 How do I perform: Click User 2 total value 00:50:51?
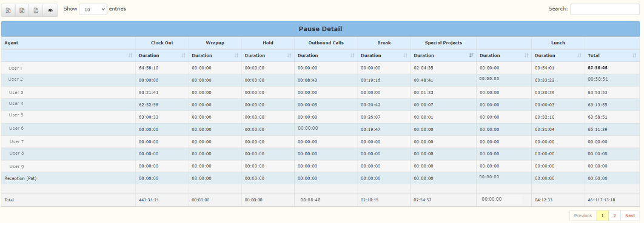(597, 79)
